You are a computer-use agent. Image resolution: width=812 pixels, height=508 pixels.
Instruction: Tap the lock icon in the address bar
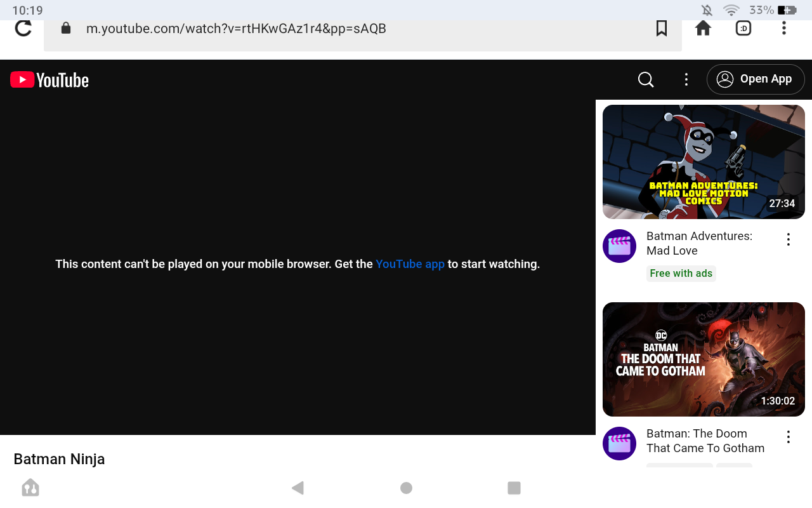point(65,29)
